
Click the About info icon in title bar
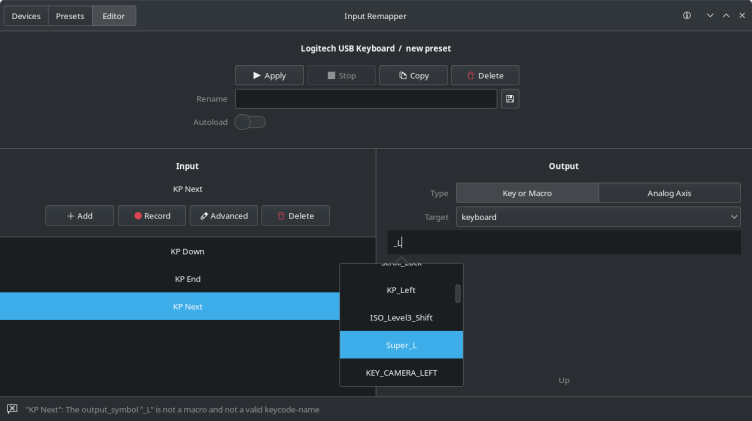pyautogui.click(x=687, y=16)
